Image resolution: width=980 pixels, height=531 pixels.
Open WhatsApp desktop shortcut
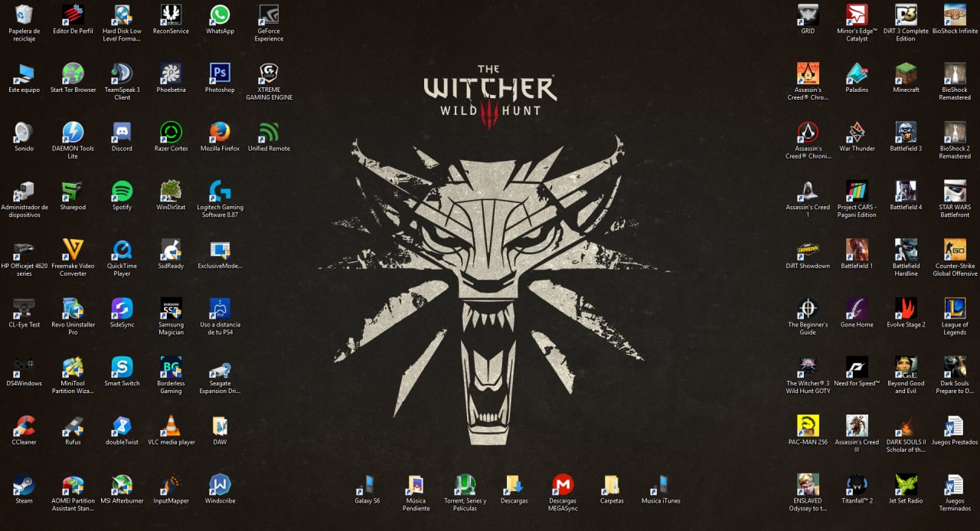point(220,15)
